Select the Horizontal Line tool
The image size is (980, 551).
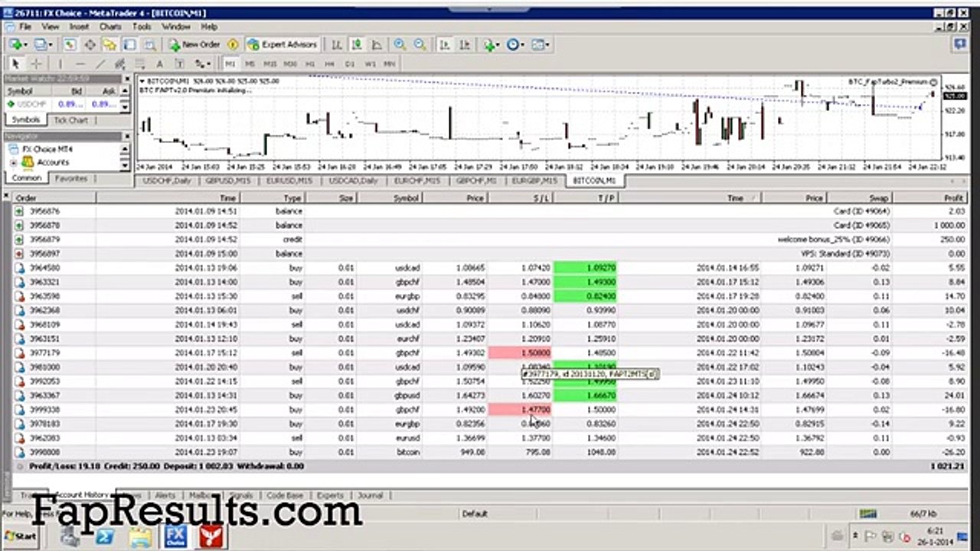tap(80, 64)
